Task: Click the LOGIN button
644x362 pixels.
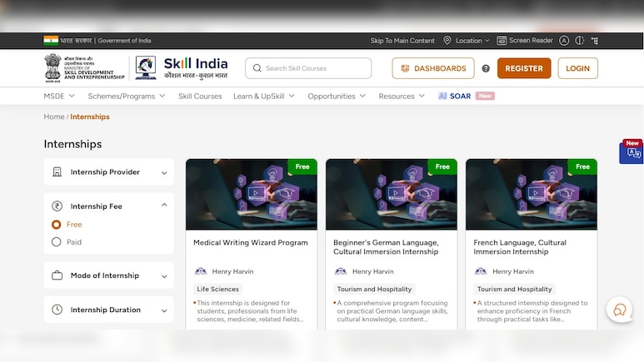Action: coord(578,68)
